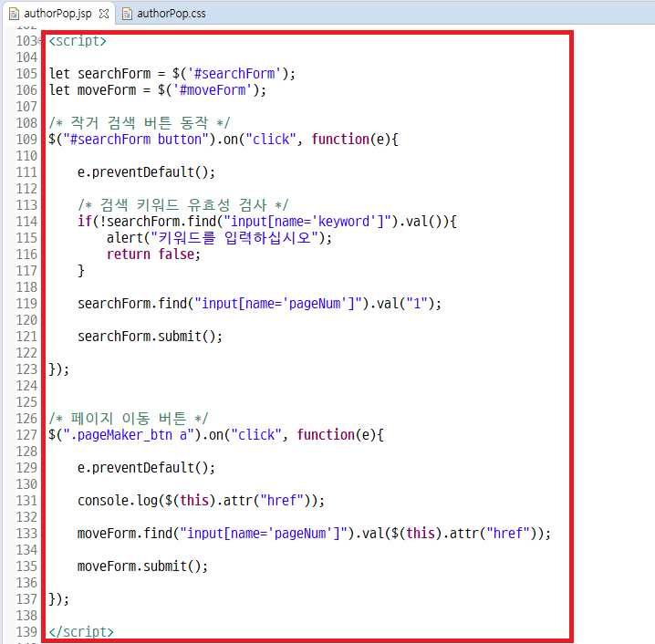Click e.preventDefault() on line 129
The width and height of the screenshot is (655, 644).
click(x=146, y=467)
